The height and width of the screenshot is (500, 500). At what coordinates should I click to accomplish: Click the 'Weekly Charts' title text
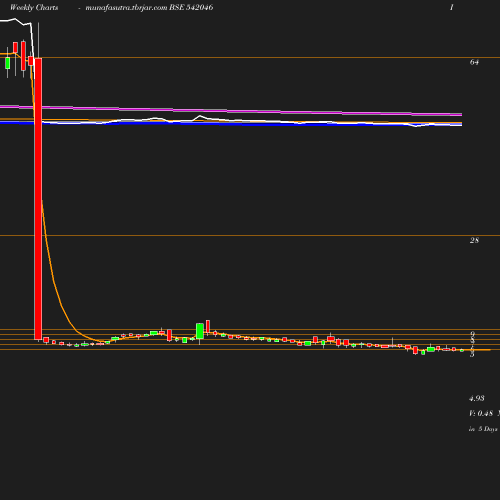coord(34,8)
